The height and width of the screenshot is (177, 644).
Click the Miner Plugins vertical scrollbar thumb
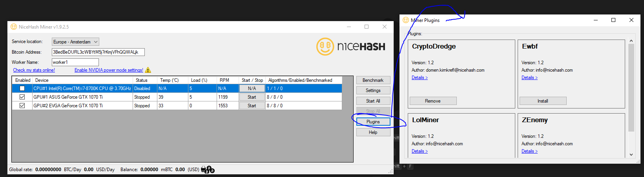pos(631,87)
